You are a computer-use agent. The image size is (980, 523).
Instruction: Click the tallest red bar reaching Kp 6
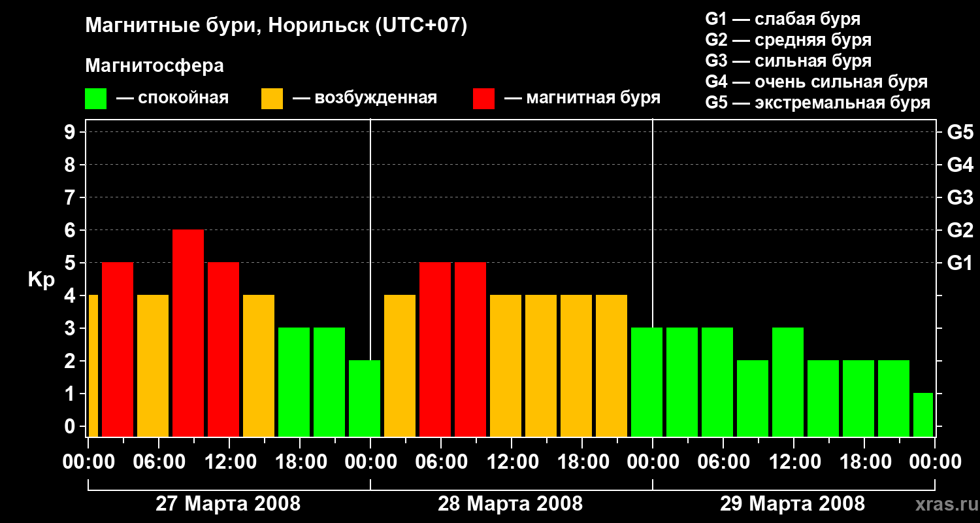pyautogui.click(x=188, y=333)
